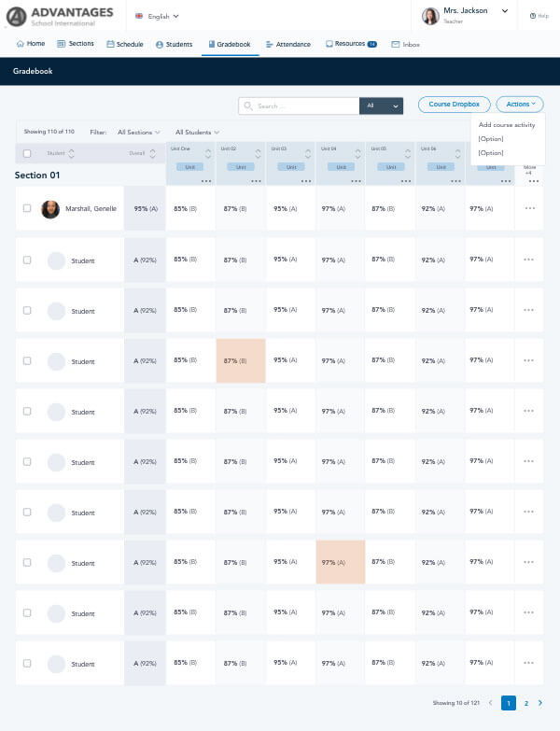Select the last student row checkbox

tap(27, 664)
